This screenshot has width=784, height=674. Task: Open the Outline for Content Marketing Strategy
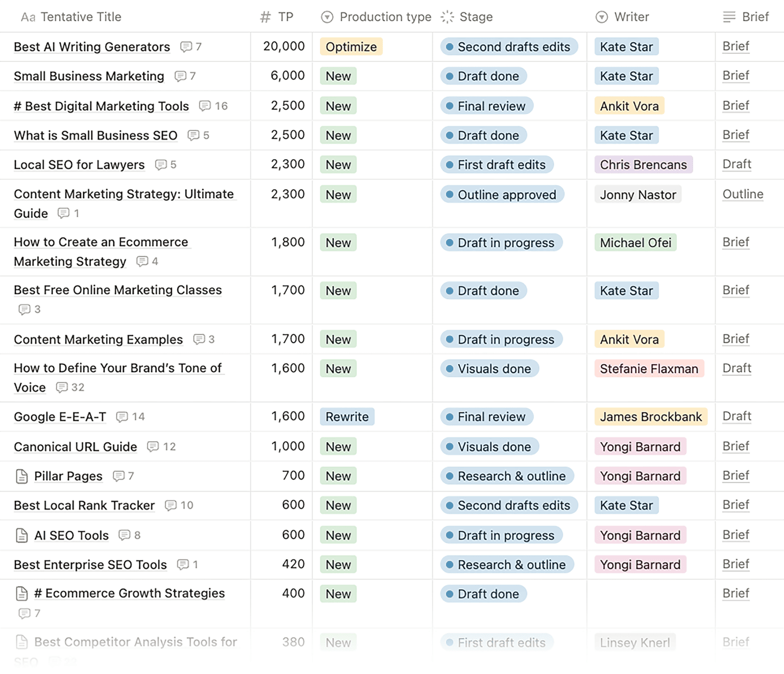743,194
